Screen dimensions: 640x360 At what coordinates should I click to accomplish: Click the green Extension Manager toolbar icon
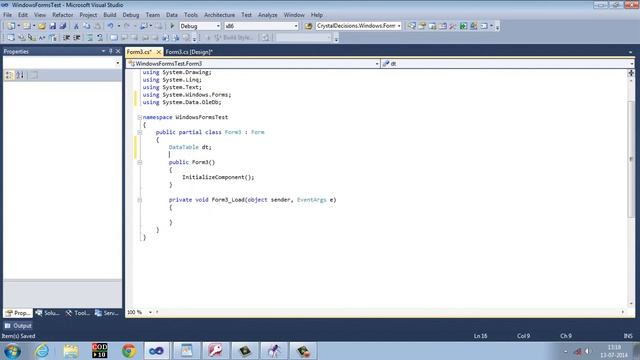click(463, 26)
